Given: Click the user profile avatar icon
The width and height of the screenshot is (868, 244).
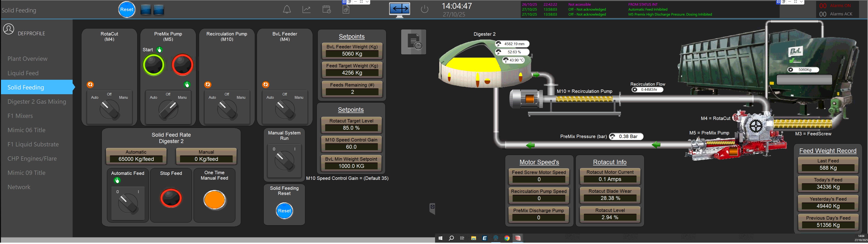Looking at the screenshot, I should 9,29.
